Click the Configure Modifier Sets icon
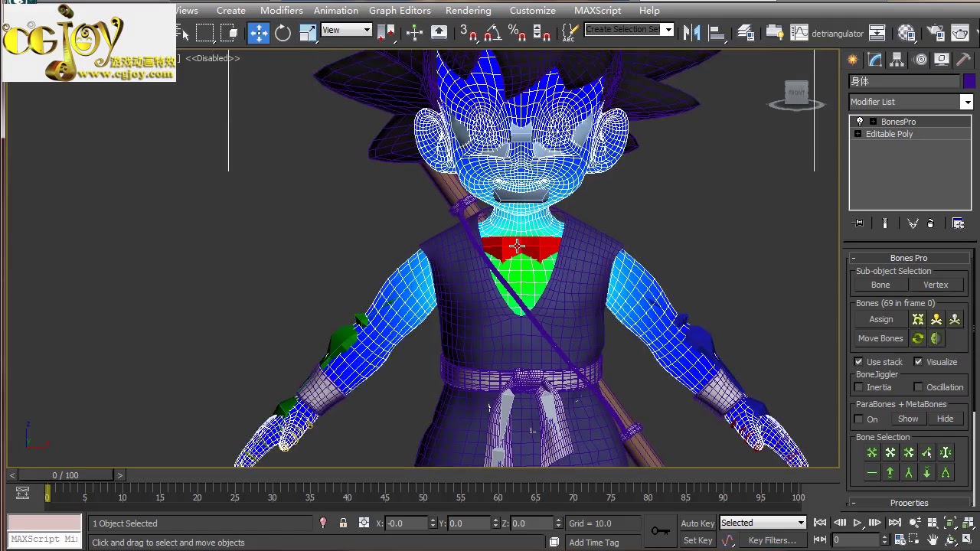This screenshot has height=551, width=980. tap(958, 223)
